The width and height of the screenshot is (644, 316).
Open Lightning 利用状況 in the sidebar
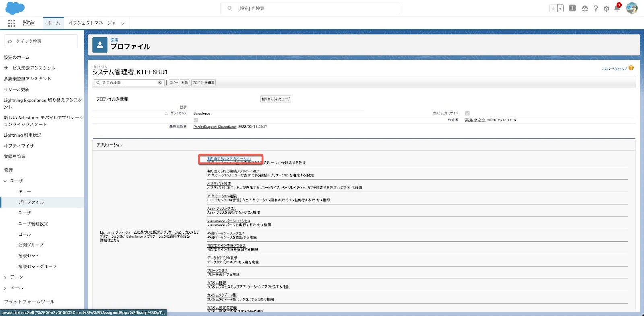[x=23, y=135]
